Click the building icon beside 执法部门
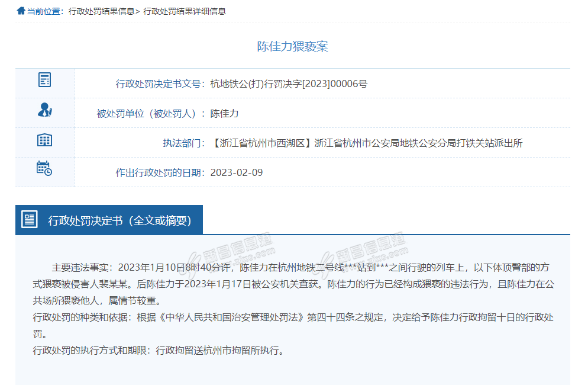This screenshot has height=385, width=588. pyautogui.click(x=44, y=140)
